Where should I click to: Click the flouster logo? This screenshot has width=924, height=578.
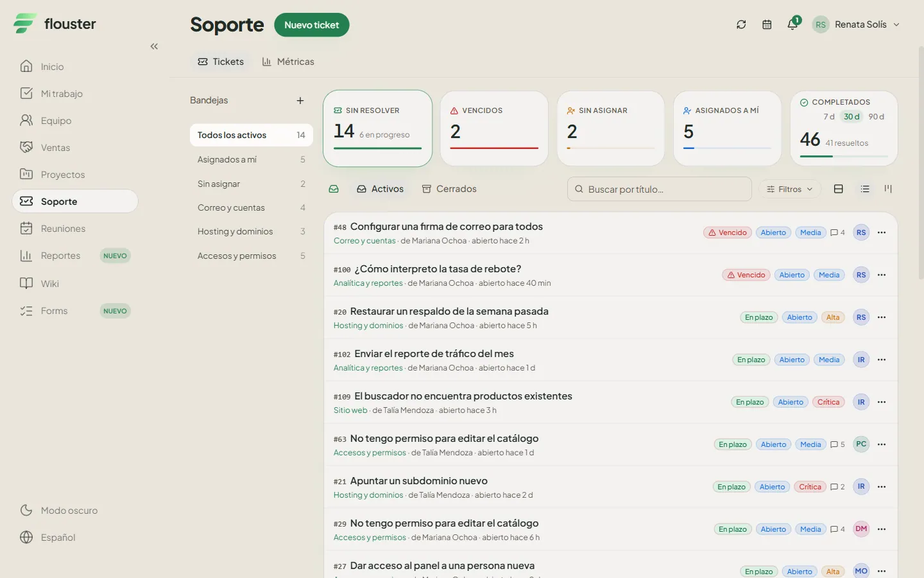click(55, 24)
